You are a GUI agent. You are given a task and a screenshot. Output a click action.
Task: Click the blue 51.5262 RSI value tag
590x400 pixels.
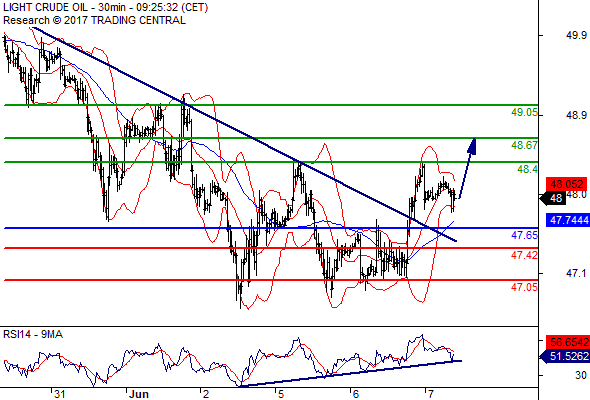(x=565, y=356)
